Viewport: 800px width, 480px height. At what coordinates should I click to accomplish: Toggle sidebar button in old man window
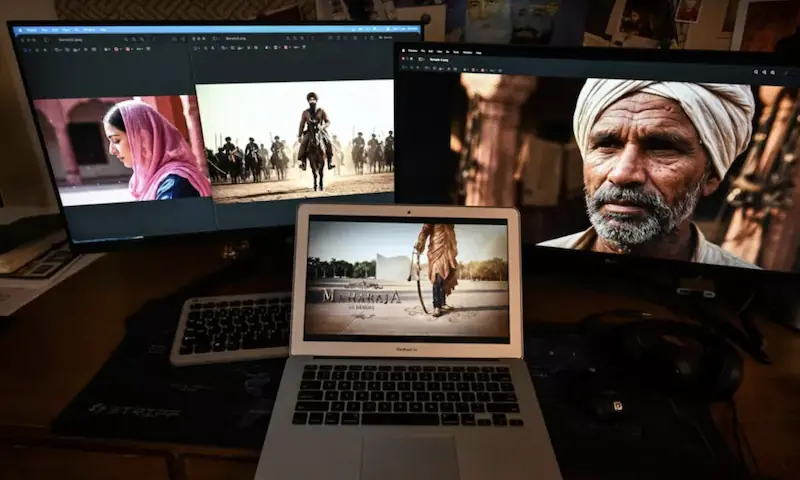coord(421,59)
